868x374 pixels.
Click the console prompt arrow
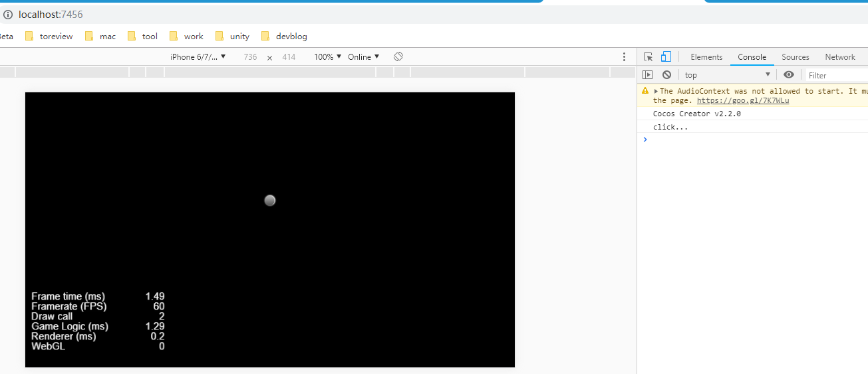(645, 140)
